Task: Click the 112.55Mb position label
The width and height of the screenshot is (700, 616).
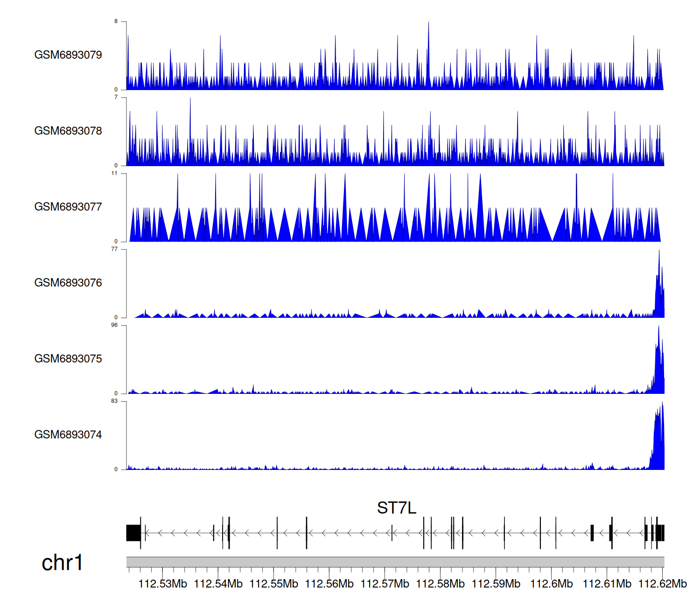Action: click(273, 584)
